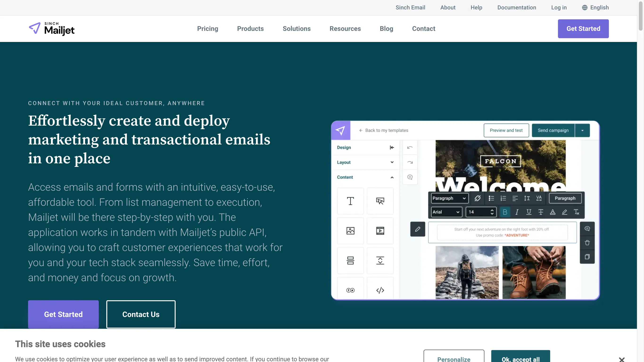The width and height of the screenshot is (644, 362).
Task: Select the Image content block icon
Action: pyautogui.click(x=350, y=231)
